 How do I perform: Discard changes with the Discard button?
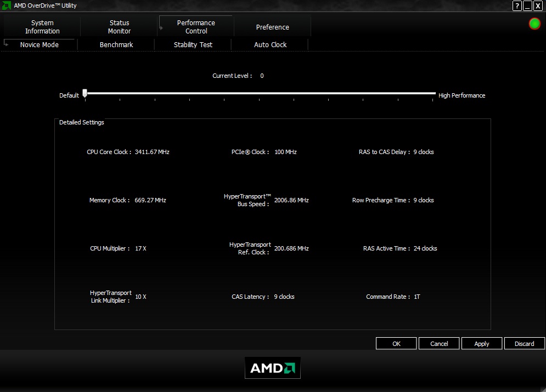pyautogui.click(x=525, y=344)
